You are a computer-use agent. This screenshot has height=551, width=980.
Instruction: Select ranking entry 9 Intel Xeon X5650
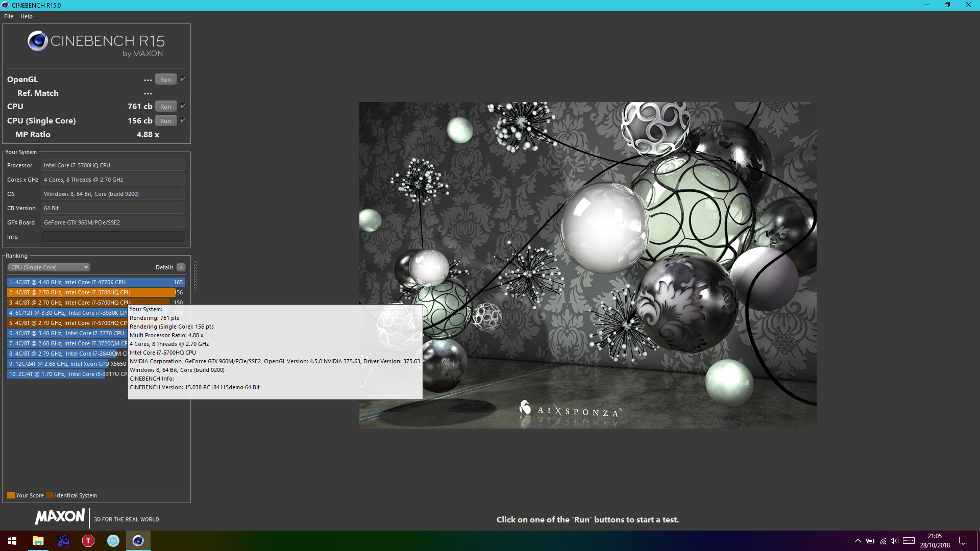click(67, 364)
